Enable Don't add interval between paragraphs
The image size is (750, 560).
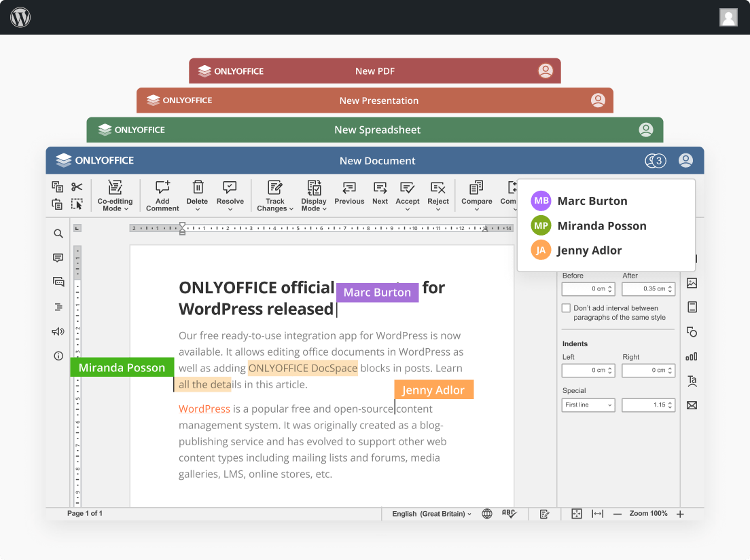click(566, 307)
